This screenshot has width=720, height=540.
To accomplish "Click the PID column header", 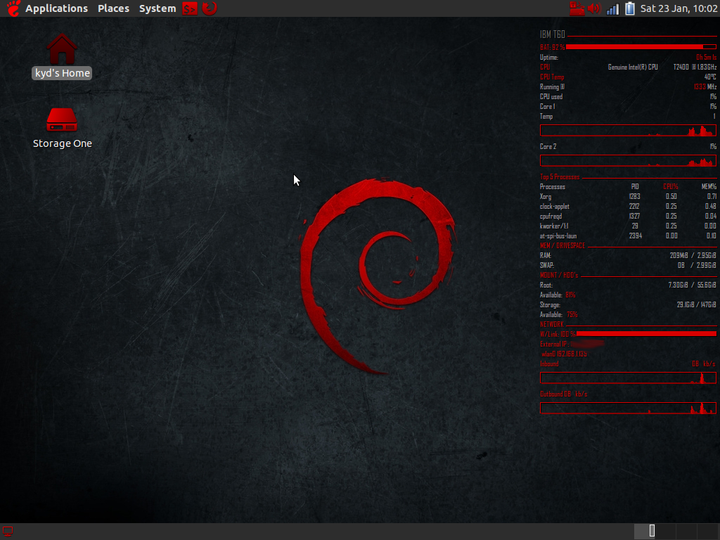I will (x=635, y=186).
